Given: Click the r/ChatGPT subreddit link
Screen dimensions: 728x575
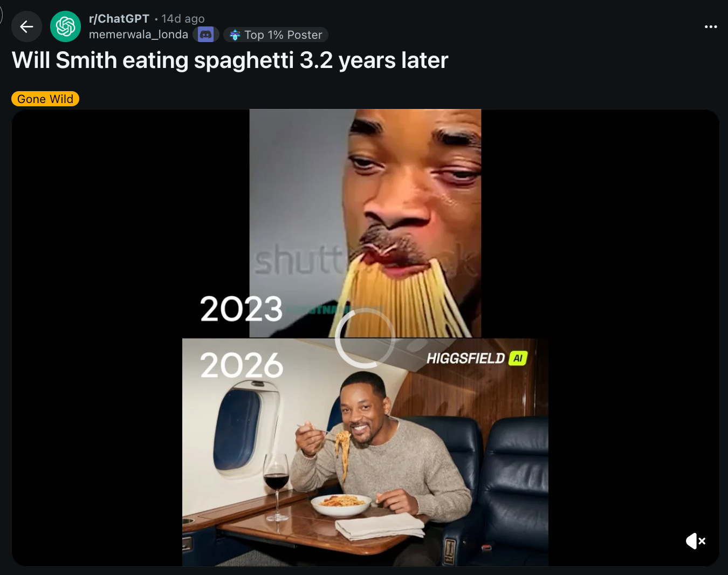Looking at the screenshot, I should [119, 19].
